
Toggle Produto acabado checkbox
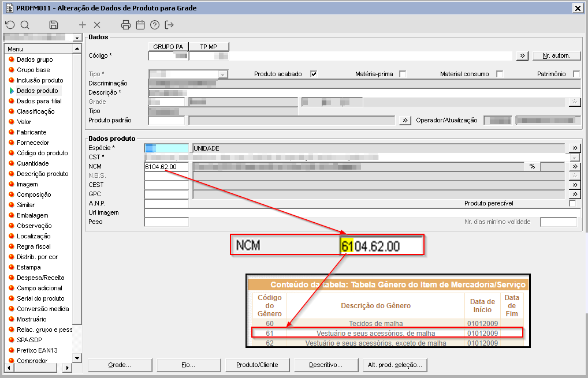[314, 74]
